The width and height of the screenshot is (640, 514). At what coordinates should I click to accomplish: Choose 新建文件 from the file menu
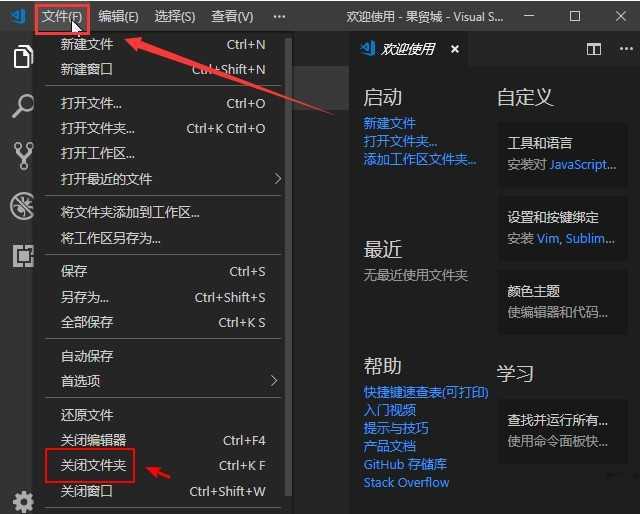pos(163,44)
